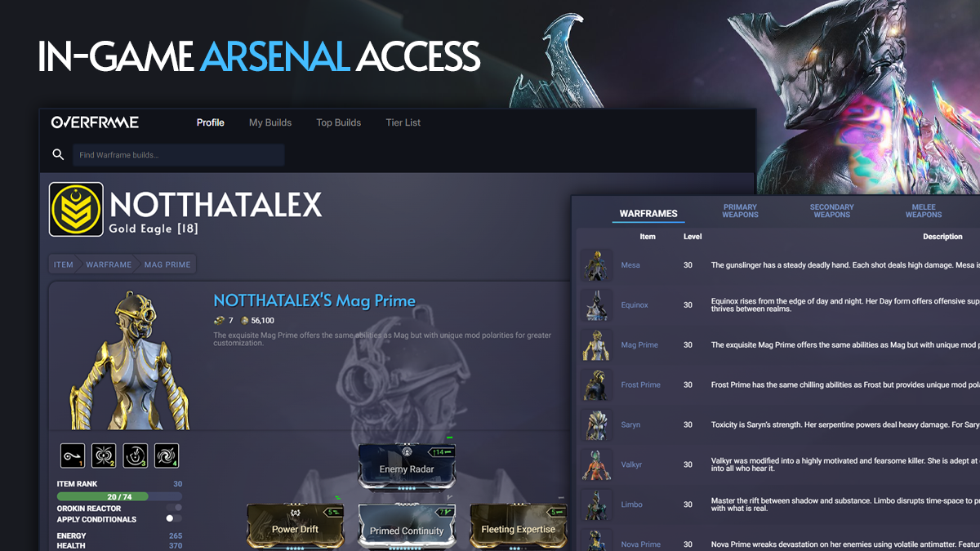Click the Item Rank progress bar
980x551 pixels.
coord(119,495)
